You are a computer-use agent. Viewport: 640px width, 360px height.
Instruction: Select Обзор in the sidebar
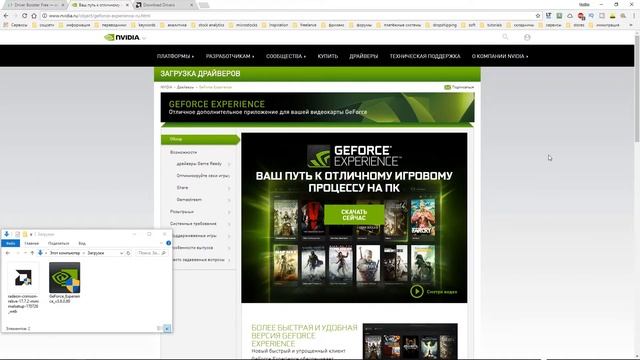click(200, 139)
